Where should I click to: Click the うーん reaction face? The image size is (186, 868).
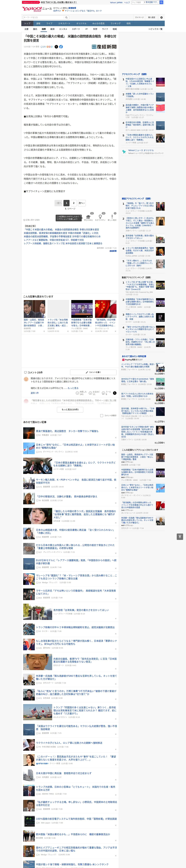103,393
